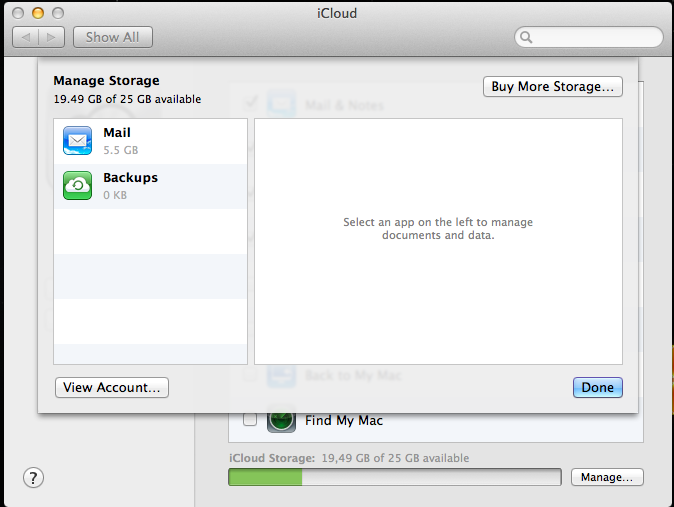
Task: Click 'Select an app on the left' message
Action: 438,229
